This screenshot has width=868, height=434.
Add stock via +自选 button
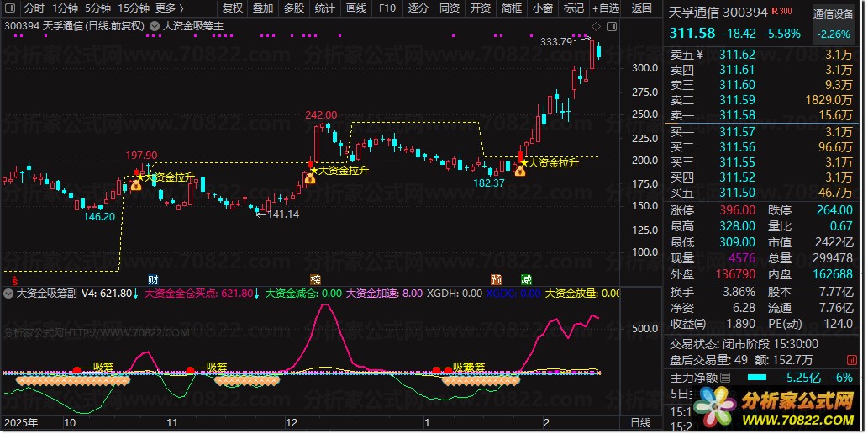pos(606,8)
